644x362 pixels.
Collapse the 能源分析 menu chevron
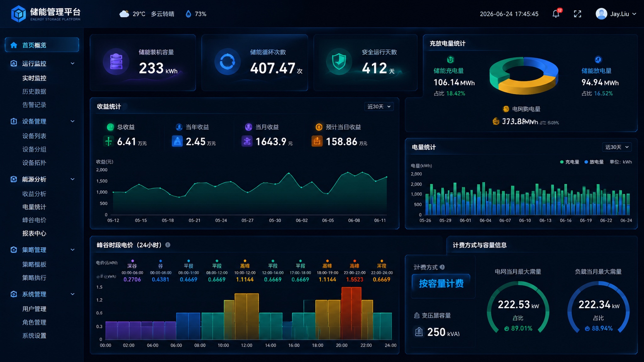[x=73, y=179]
